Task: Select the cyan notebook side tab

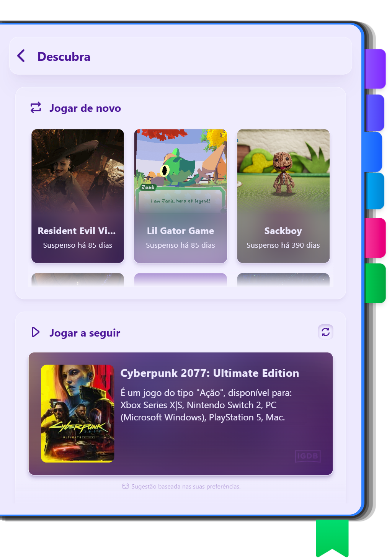Action: pyautogui.click(x=374, y=191)
